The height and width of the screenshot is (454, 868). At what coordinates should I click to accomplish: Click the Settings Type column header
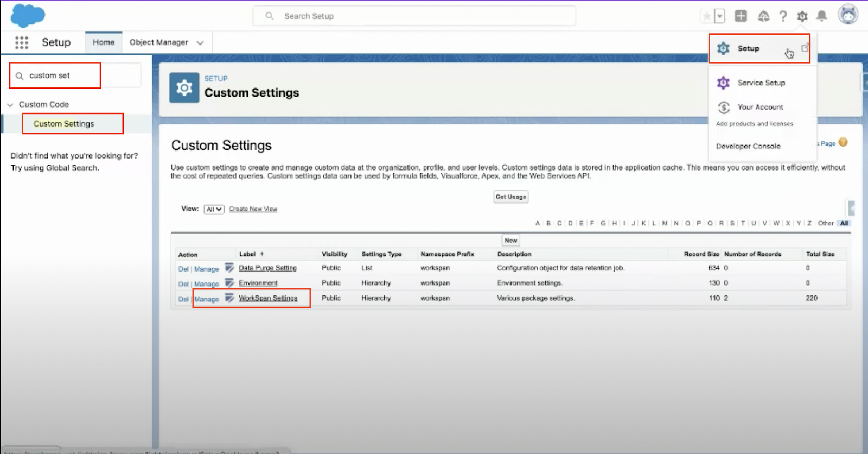tap(381, 254)
